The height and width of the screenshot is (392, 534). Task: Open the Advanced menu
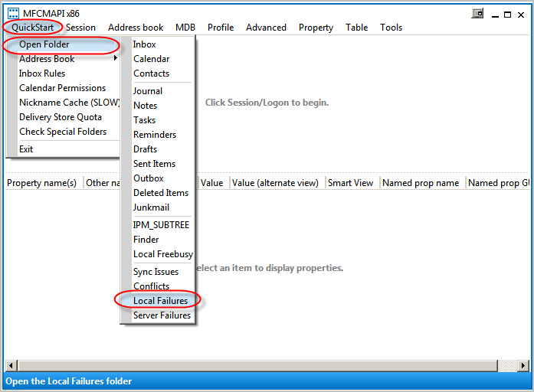(266, 28)
